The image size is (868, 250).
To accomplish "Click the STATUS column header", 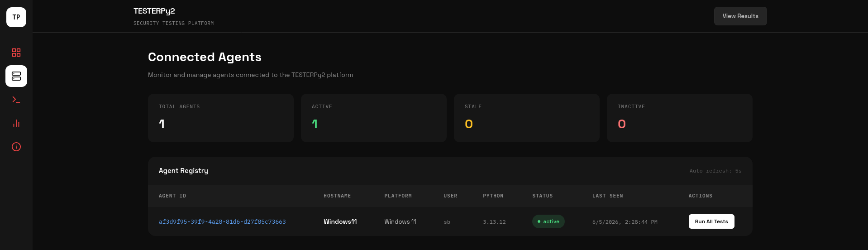I will click(x=543, y=196).
